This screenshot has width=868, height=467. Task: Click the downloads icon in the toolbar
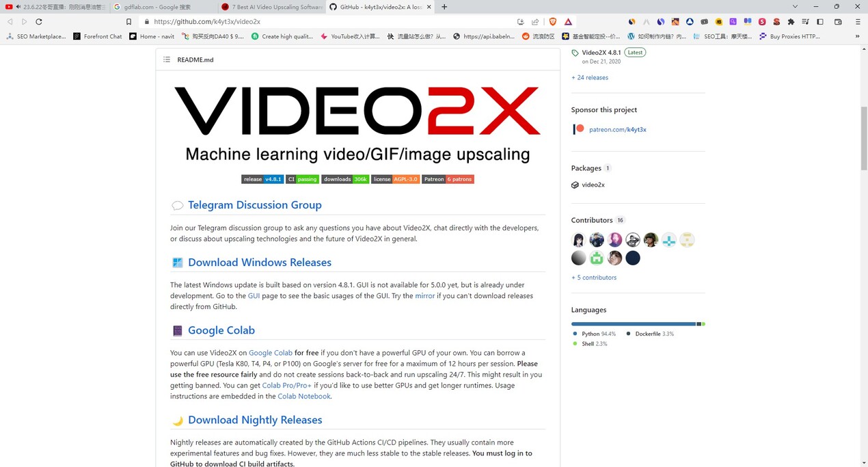tap(519, 21)
